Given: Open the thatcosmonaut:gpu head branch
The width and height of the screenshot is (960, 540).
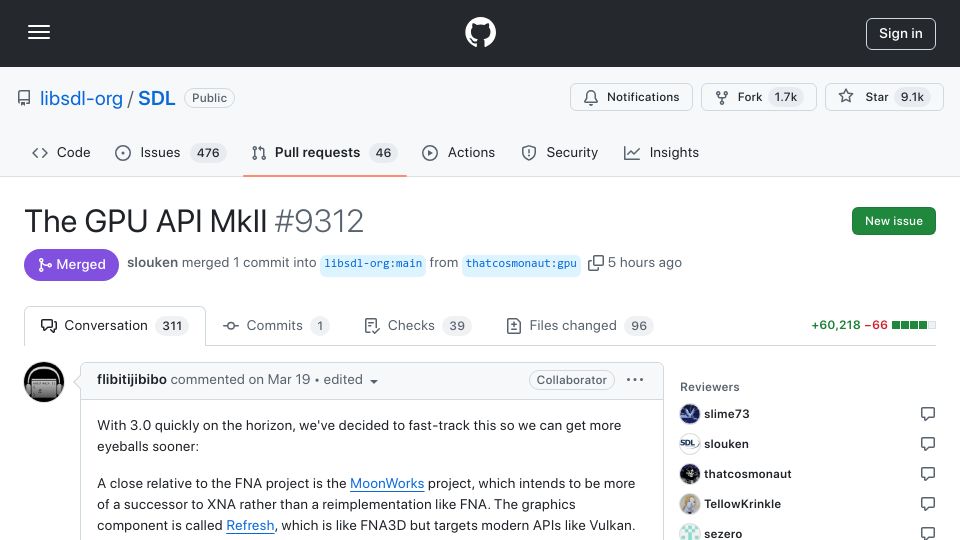Looking at the screenshot, I should (521, 263).
